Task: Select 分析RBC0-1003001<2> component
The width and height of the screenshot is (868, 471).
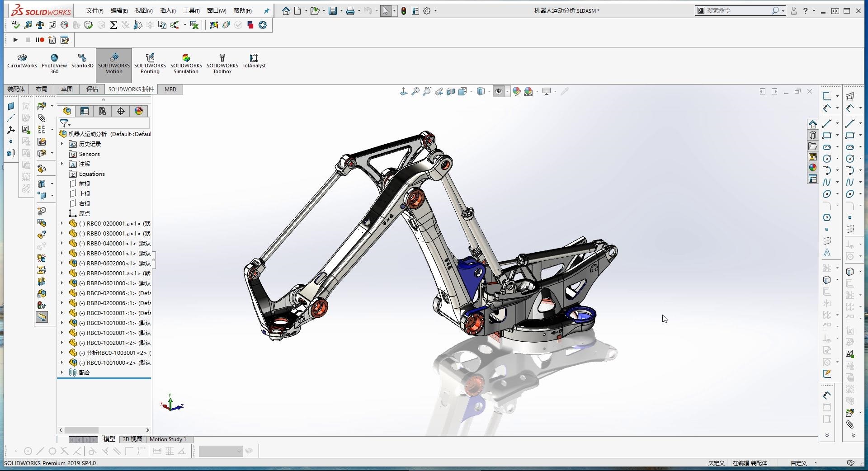Action: [114, 353]
